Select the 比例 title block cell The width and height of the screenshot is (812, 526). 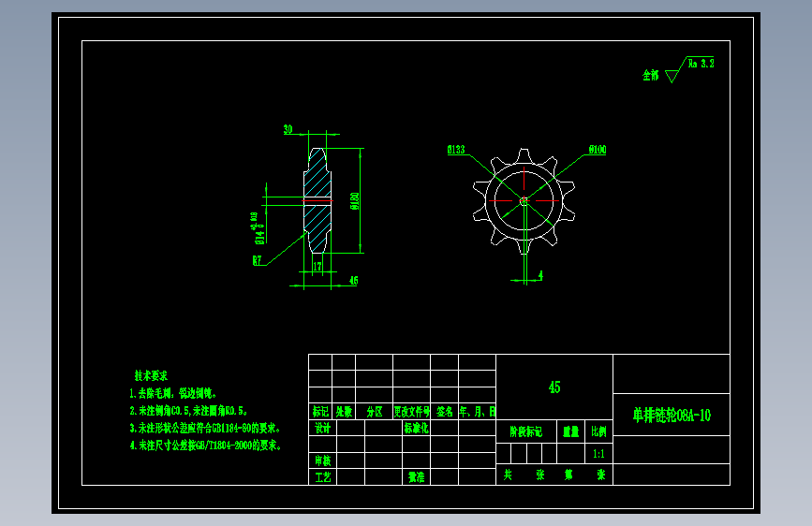(x=598, y=431)
